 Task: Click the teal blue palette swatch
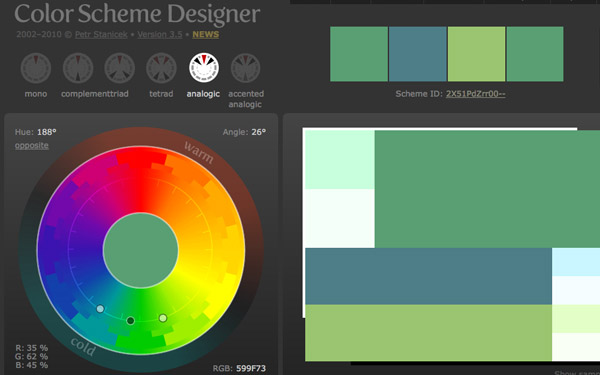point(418,54)
